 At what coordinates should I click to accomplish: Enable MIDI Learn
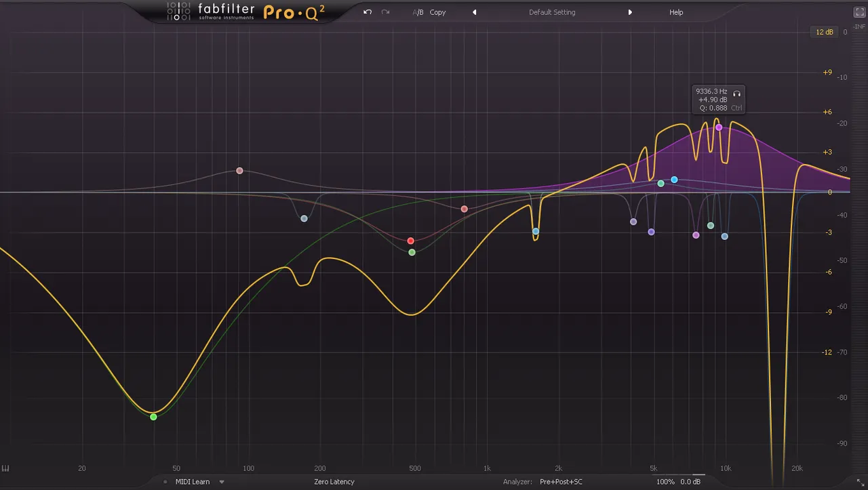[193, 482]
